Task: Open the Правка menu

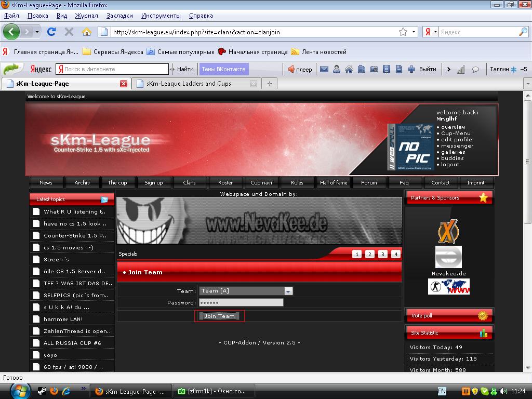Action: (x=37, y=16)
